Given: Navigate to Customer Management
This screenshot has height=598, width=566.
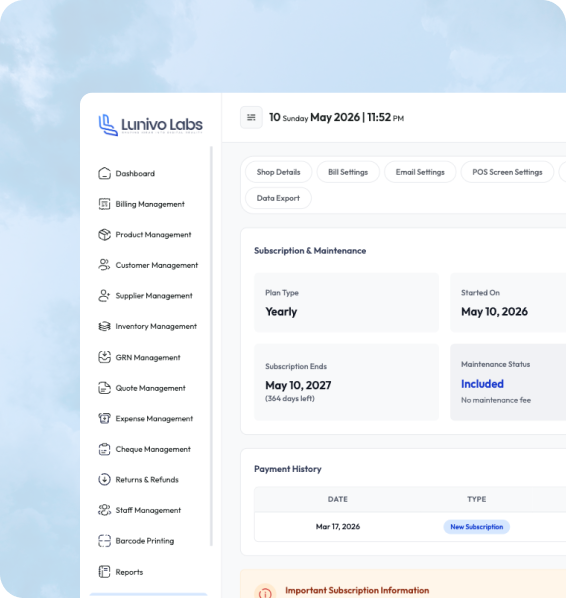Looking at the screenshot, I should (157, 265).
